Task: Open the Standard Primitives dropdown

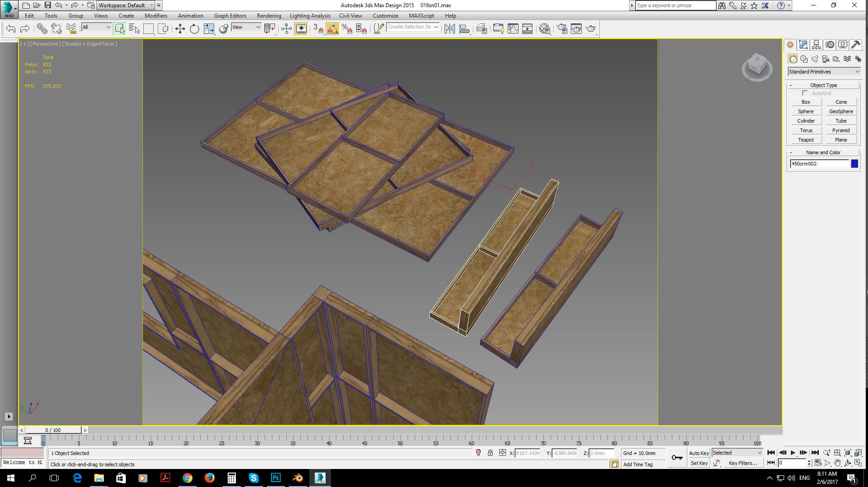Action: (824, 72)
